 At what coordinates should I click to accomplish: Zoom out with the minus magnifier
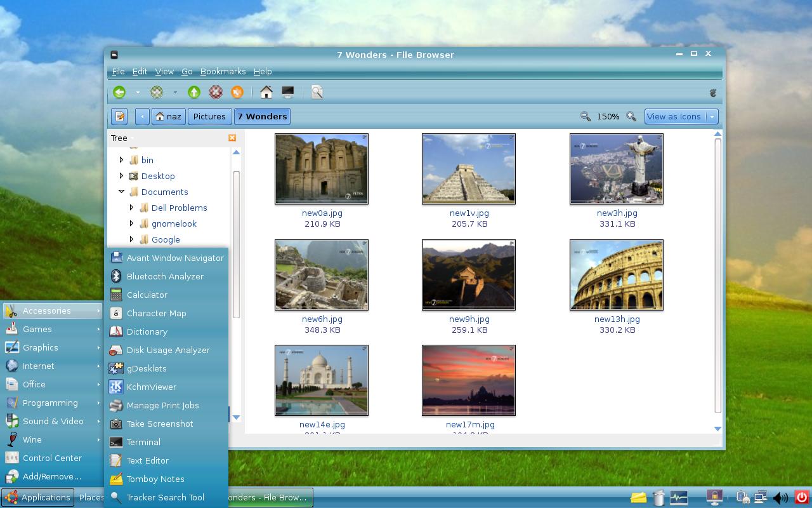click(x=586, y=116)
